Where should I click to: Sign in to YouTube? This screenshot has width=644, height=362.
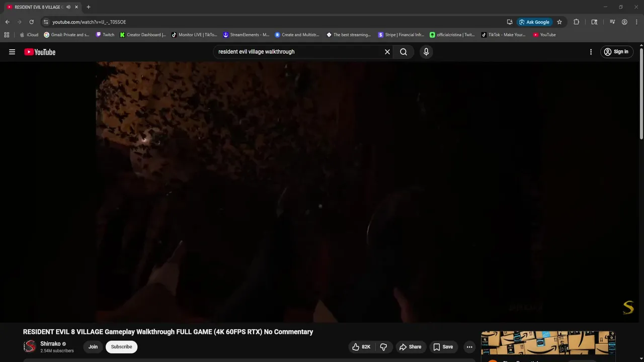(616, 52)
